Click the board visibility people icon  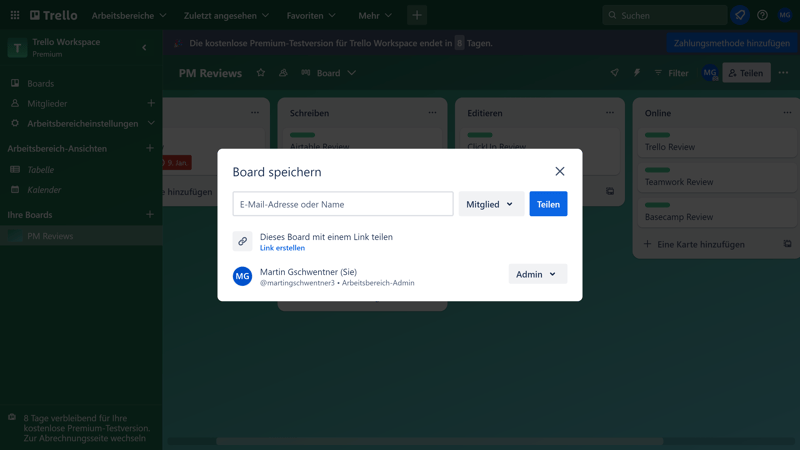pos(283,73)
